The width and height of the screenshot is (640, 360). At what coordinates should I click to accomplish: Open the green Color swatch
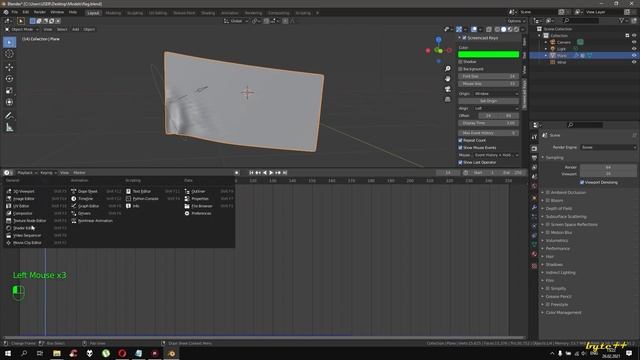pyautogui.click(x=489, y=54)
